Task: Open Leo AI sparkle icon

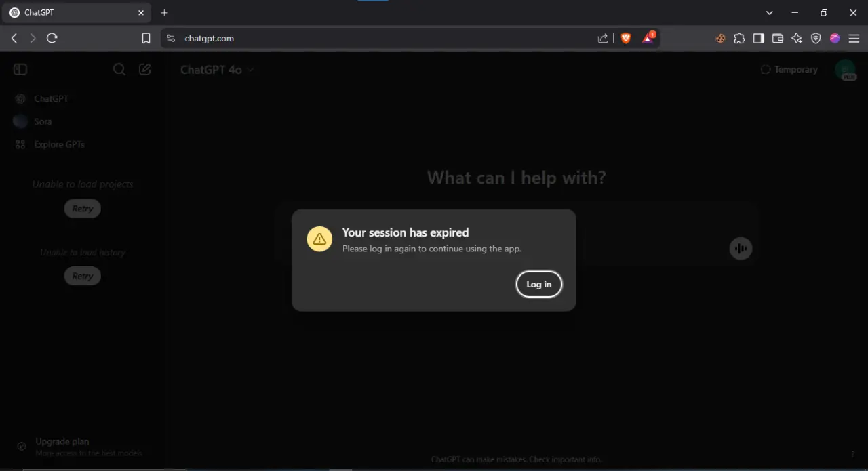Action: point(797,39)
